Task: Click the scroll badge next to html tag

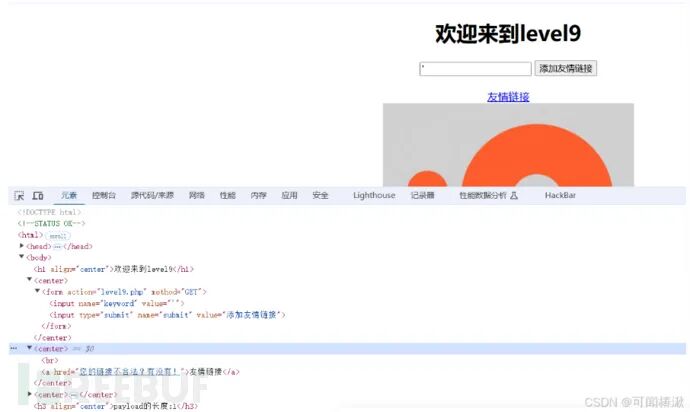Action: click(58, 236)
